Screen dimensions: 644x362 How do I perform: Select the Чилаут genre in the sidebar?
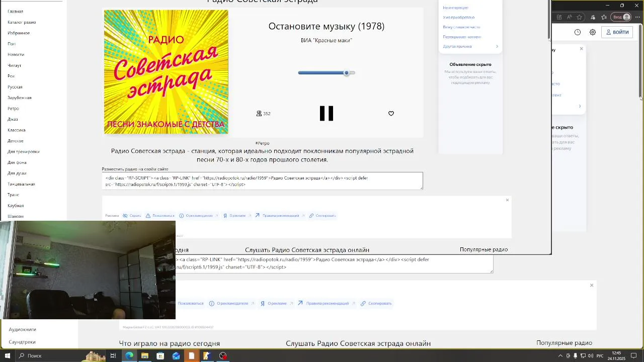(x=14, y=65)
